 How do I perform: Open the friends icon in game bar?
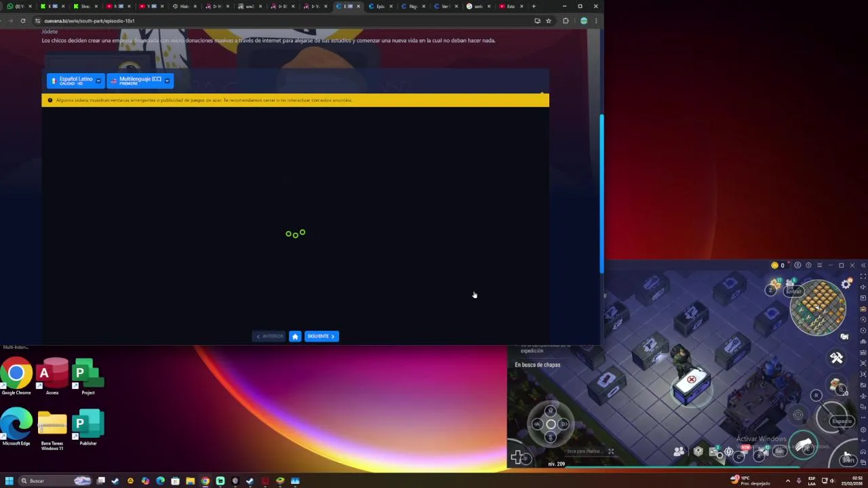point(679,451)
